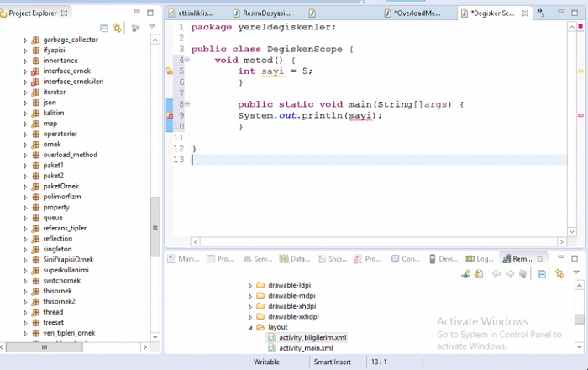Select the paket1 package

[x=53, y=165]
